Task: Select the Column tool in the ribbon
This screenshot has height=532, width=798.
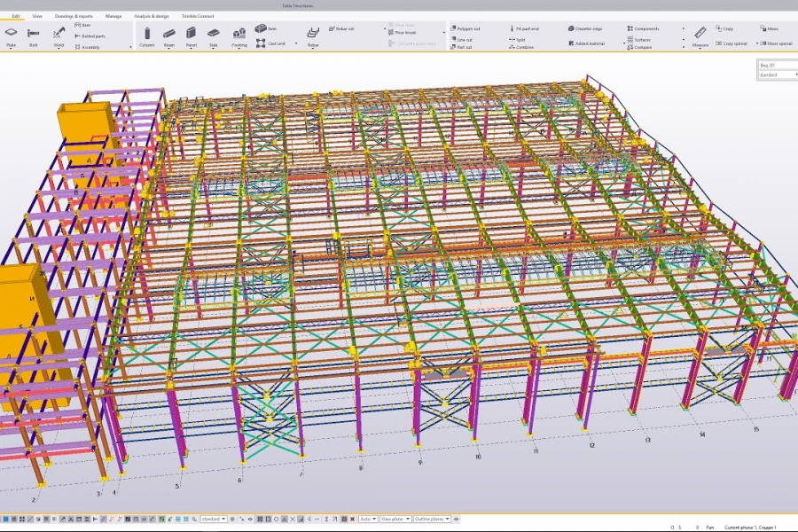Action: click(146, 35)
